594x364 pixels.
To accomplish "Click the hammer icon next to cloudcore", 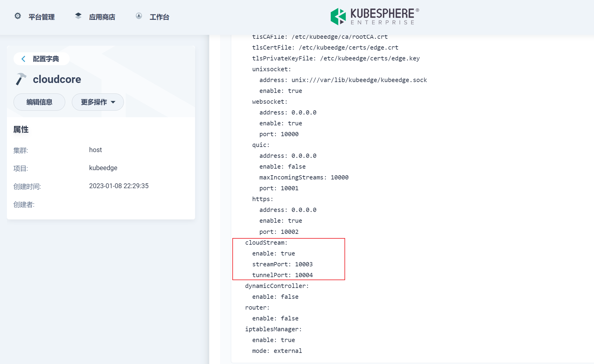I will coord(21,79).
